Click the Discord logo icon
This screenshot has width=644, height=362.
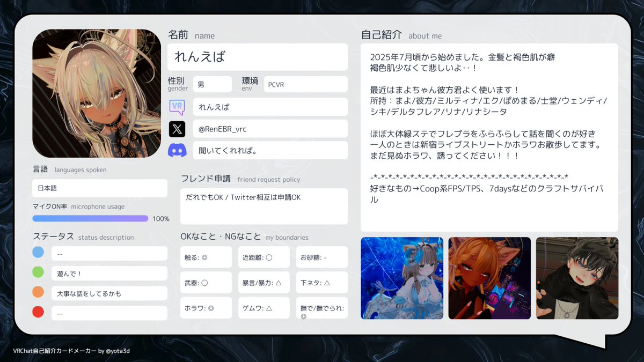click(177, 150)
